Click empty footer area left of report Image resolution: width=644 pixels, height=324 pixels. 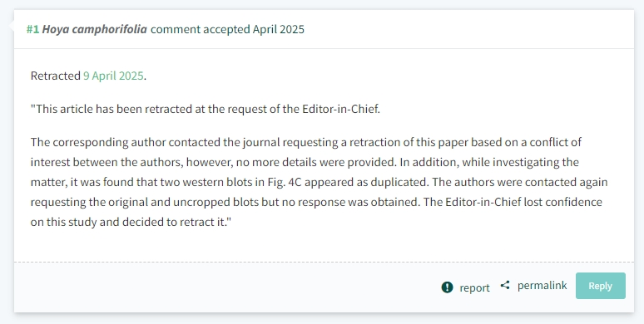(x=225, y=287)
